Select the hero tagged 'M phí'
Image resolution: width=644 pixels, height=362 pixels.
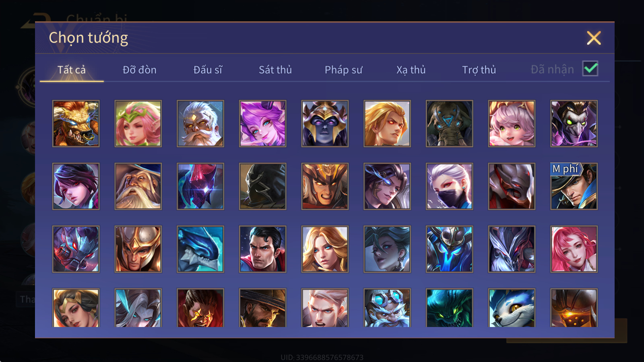pyautogui.click(x=574, y=186)
